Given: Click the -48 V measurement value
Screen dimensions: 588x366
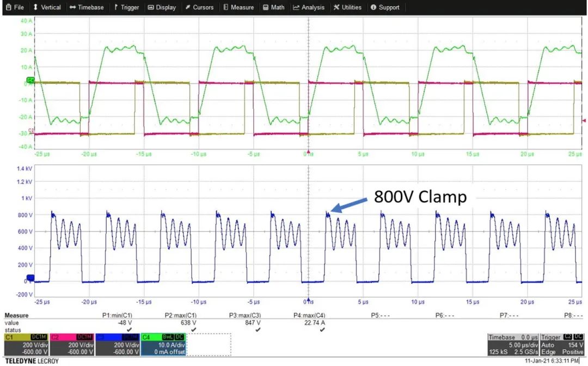Looking at the screenshot, I should [125, 322].
